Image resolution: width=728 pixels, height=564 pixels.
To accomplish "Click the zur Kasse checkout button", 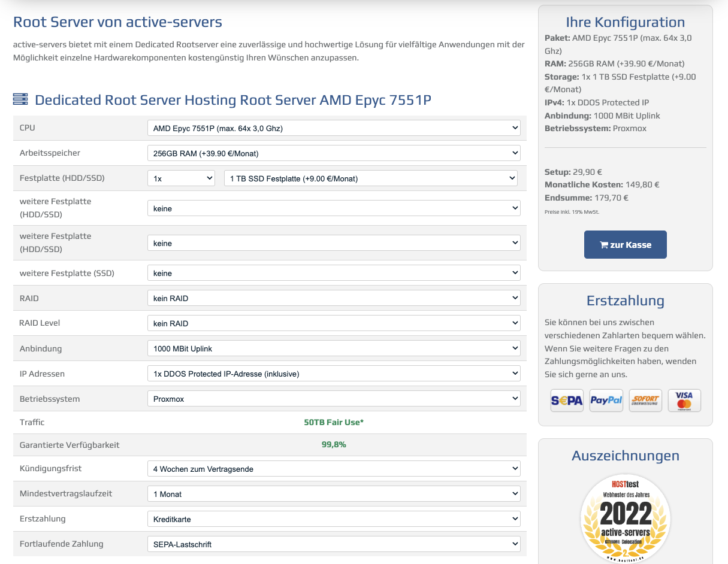I will pos(625,244).
